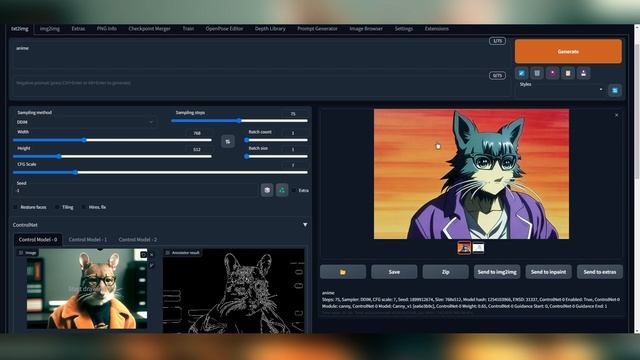Close the generated image preview with X
The height and width of the screenshot is (360, 640).
tap(616, 115)
